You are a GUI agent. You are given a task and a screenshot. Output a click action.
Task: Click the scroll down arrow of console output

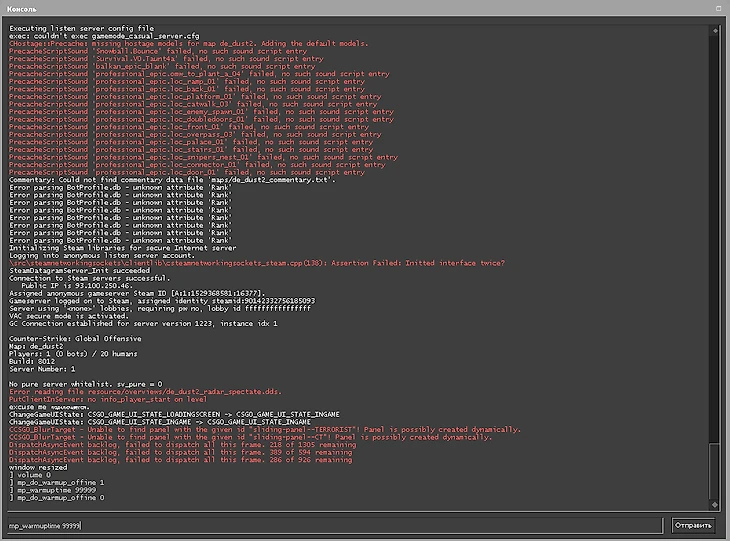click(714, 504)
